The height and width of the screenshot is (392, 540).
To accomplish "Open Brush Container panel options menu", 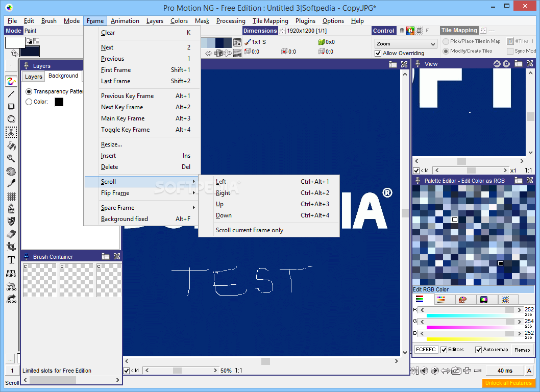I will point(106,257).
